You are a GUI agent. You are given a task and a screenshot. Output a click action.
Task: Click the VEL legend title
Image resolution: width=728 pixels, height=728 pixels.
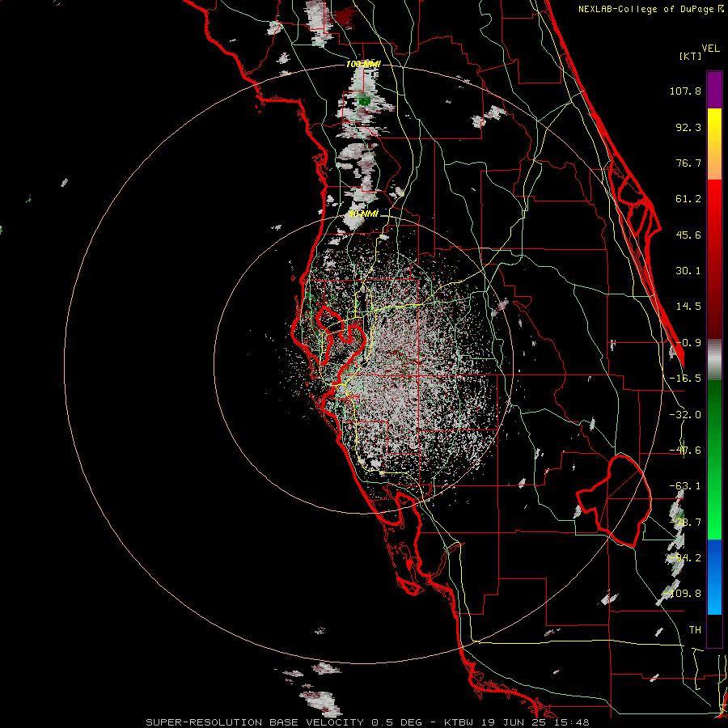(x=711, y=49)
